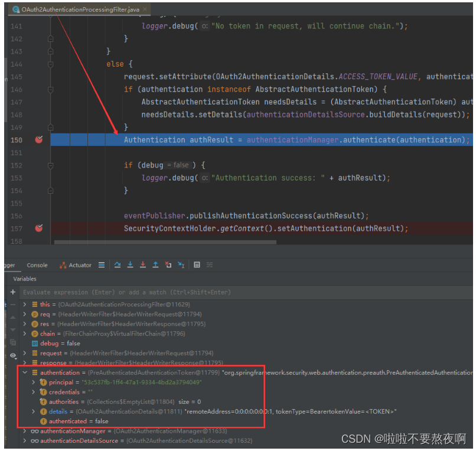Click the threads list icon beside Actuator

(102, 265)
